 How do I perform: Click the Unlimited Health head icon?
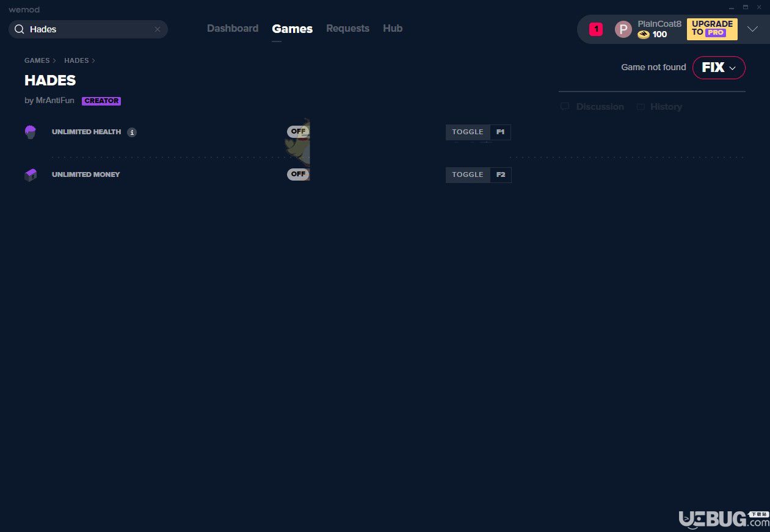(31, 132)
